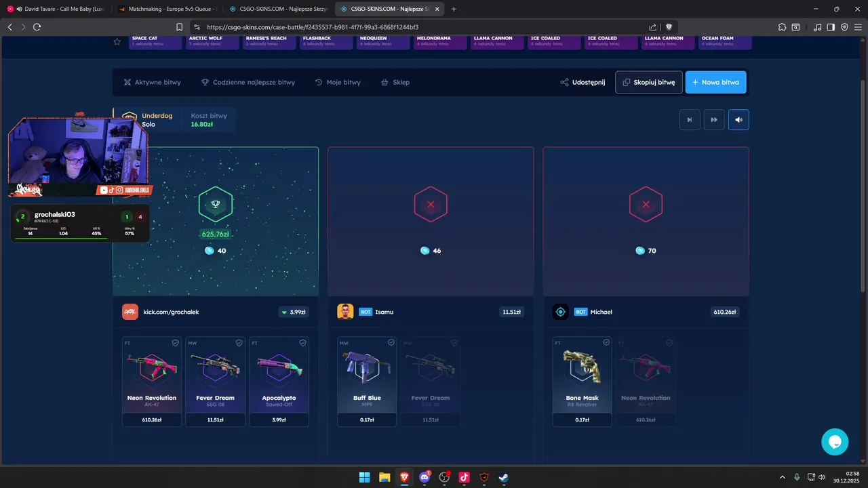
Task: Click verify shield on Buff Blue card
Action: click(391, 343)
